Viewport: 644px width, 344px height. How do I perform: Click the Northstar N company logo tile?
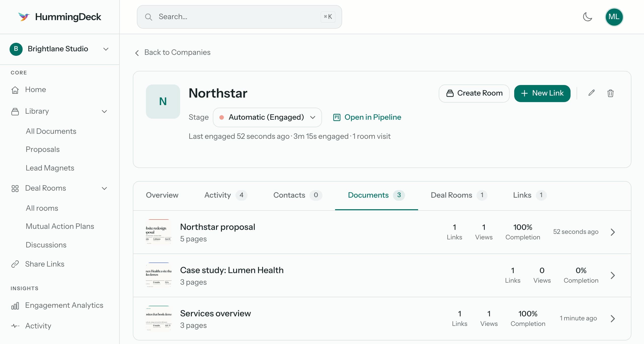tap(163, 101)
